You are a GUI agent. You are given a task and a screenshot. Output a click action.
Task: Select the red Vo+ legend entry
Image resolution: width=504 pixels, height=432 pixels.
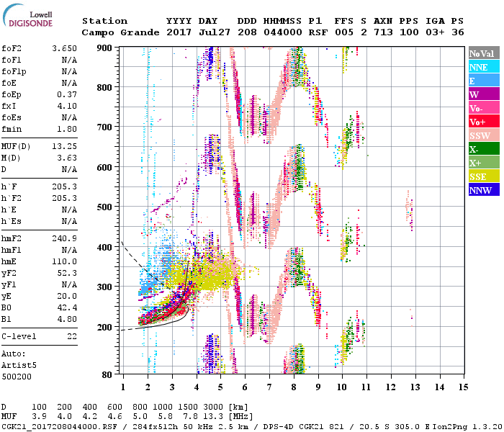[x=484, y=122]
